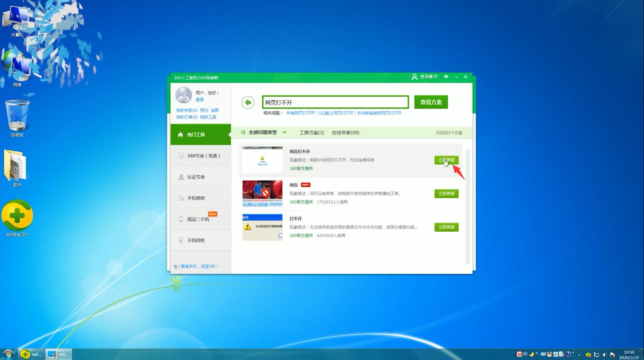Open the 点击新链接后网页打不开 related link

pos(379,113)
